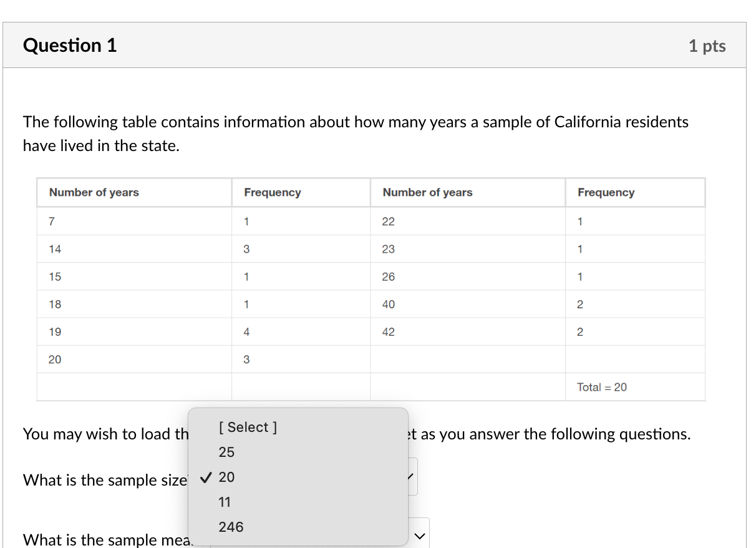Viewport: 756px width, 548px height.
Task: Click the [ Select ] placeholder option
Action: (x=247, y=427)
